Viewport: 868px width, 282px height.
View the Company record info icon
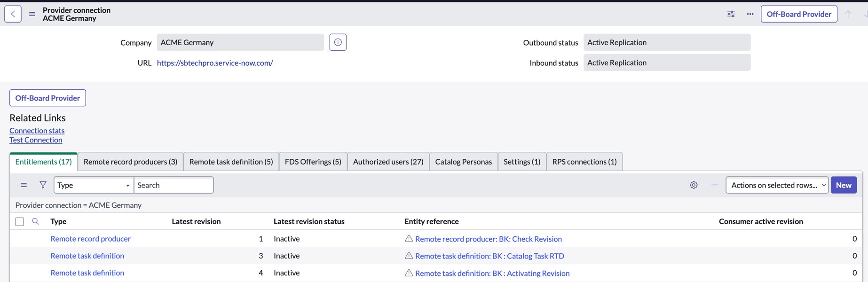point(338,42)
